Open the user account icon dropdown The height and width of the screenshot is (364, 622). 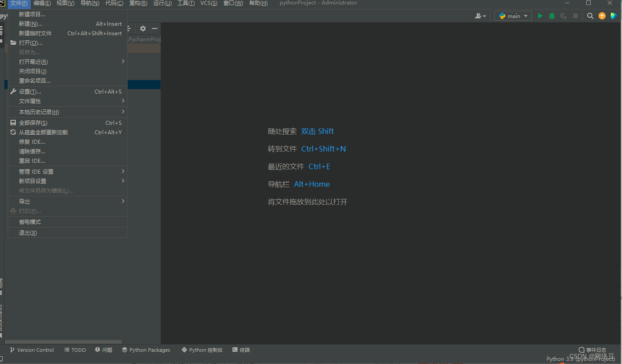[x=480, y=16]
